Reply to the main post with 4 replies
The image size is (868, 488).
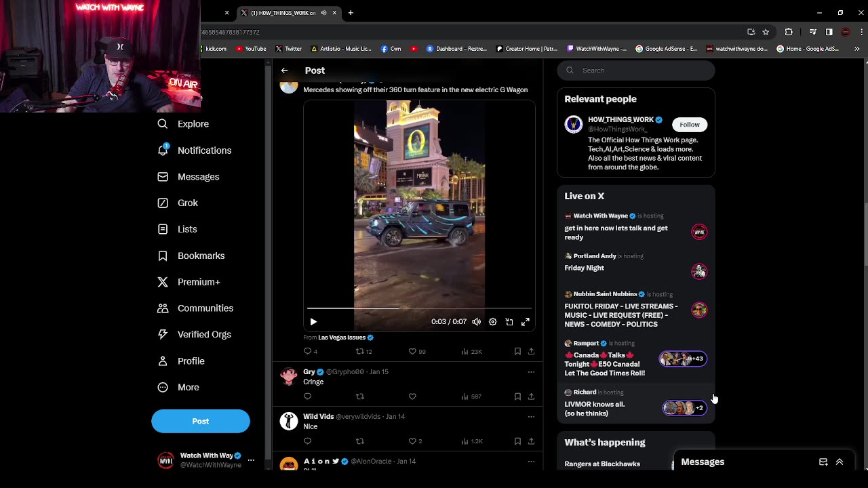311,351
